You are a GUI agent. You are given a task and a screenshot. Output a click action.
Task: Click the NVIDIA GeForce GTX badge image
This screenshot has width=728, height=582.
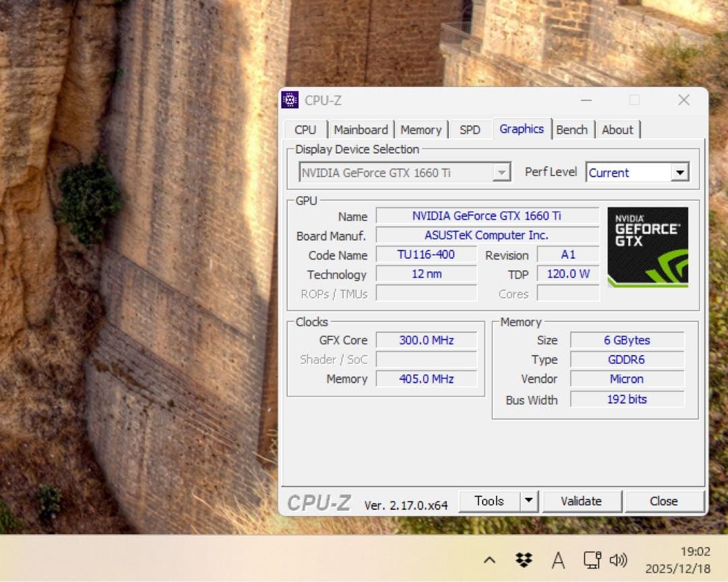coord(647,246)
